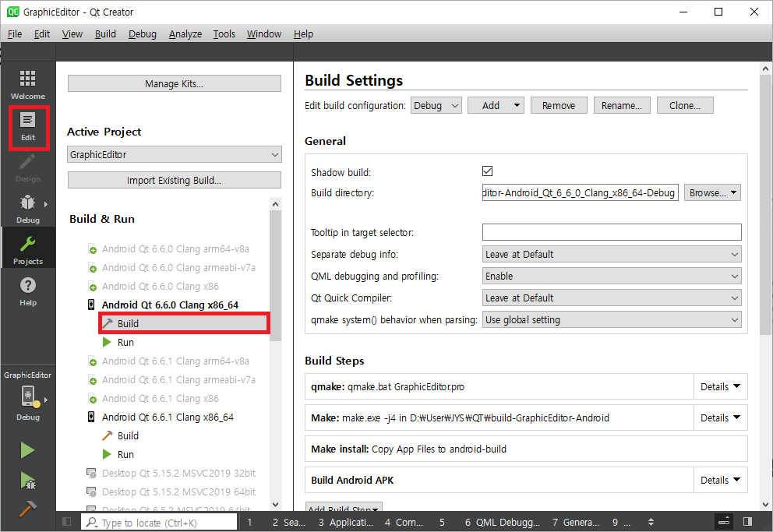Open the Edit menu
Viewport: 773px width, 532px height.
42,34
